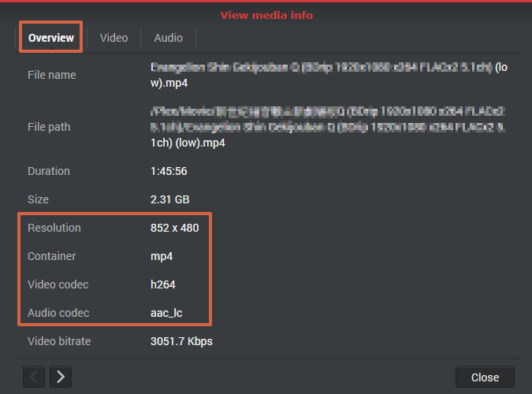Close the media info dialog
532x394 pixels.
coord(485,377)
